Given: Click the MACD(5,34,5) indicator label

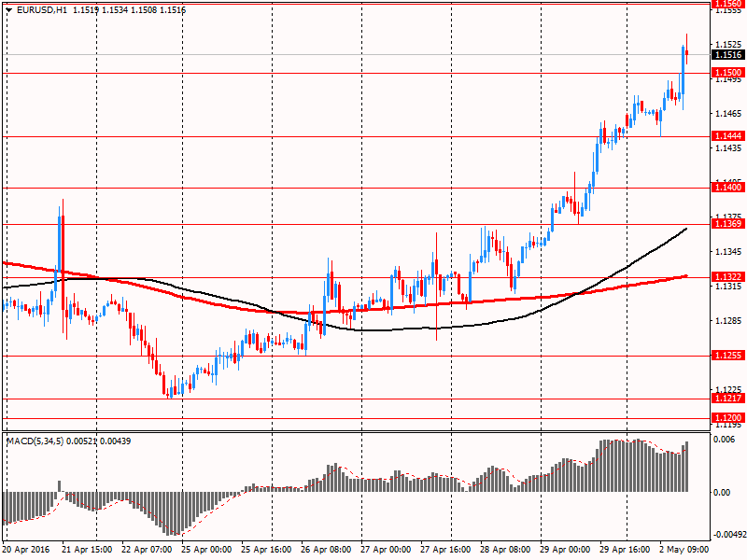Looking at the screenshot, I should [39, 441].
